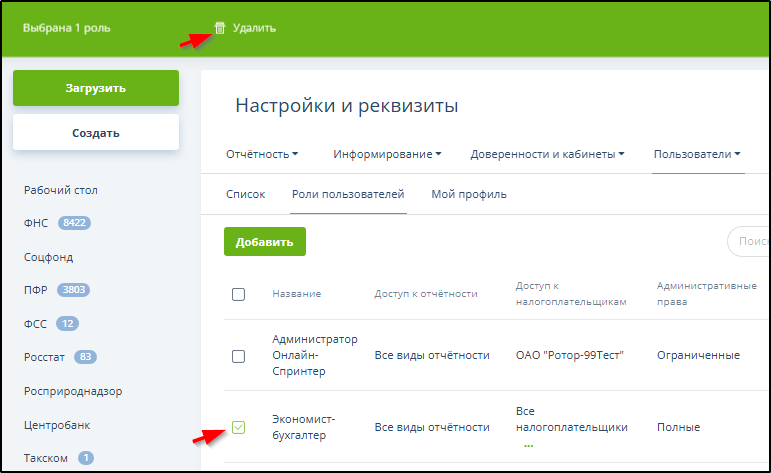Expand Доверенности и кабинеты dropdown
Image resolution: width=771 pixels, height=473 pixels.
[547, 154]
